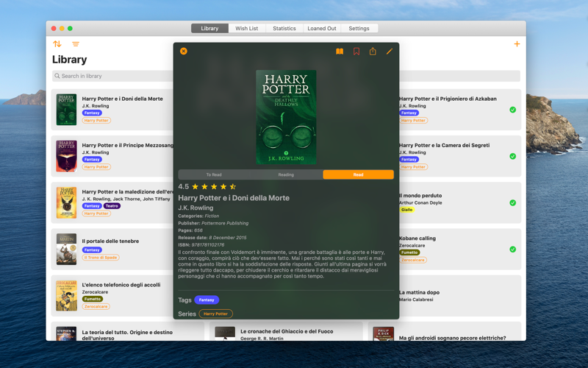Share the book using share icon
588x368 pixels.
tap(373, 51)
